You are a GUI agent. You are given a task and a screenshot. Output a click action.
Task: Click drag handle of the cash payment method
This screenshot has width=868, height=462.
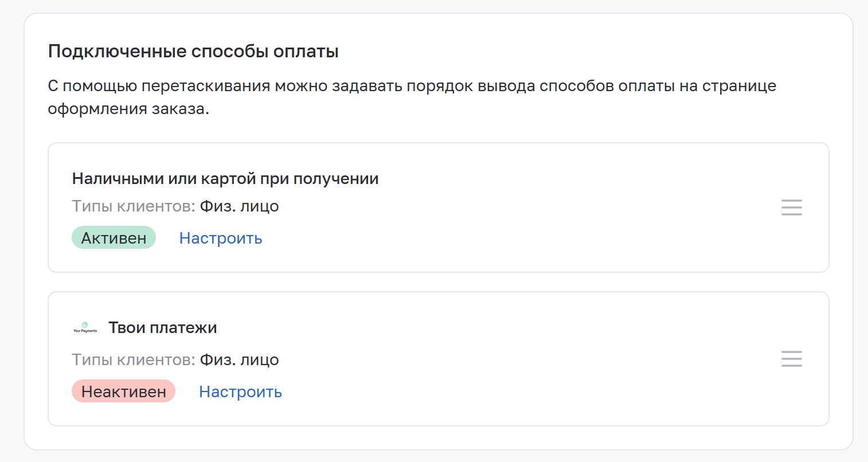pyautogui.click(x=791, y=207)
